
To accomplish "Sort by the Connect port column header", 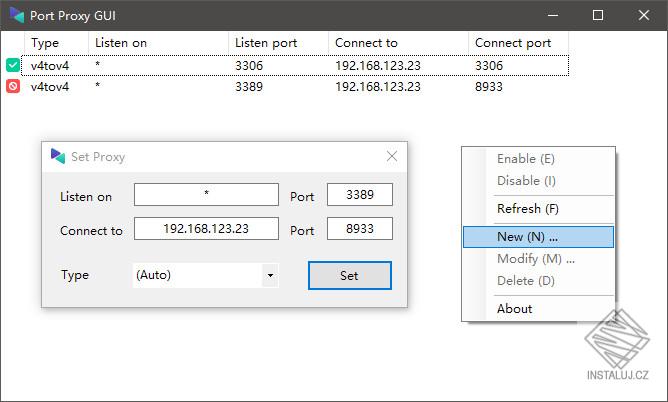I will [518, 43].
